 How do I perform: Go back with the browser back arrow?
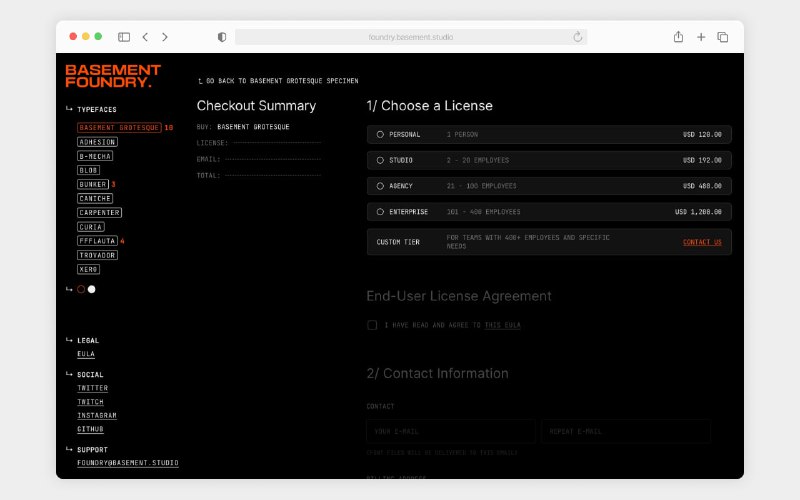pyautogui.click(x=145, y=37)
